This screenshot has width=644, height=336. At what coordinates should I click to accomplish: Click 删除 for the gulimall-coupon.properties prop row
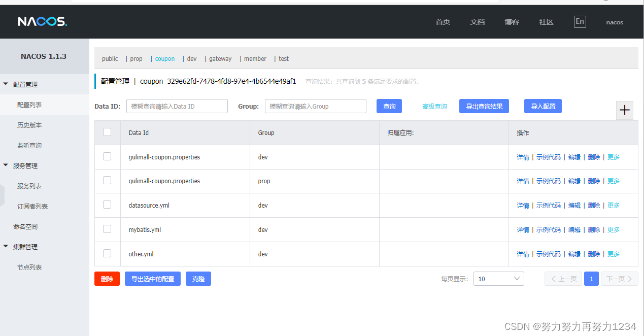coord(594,181)
